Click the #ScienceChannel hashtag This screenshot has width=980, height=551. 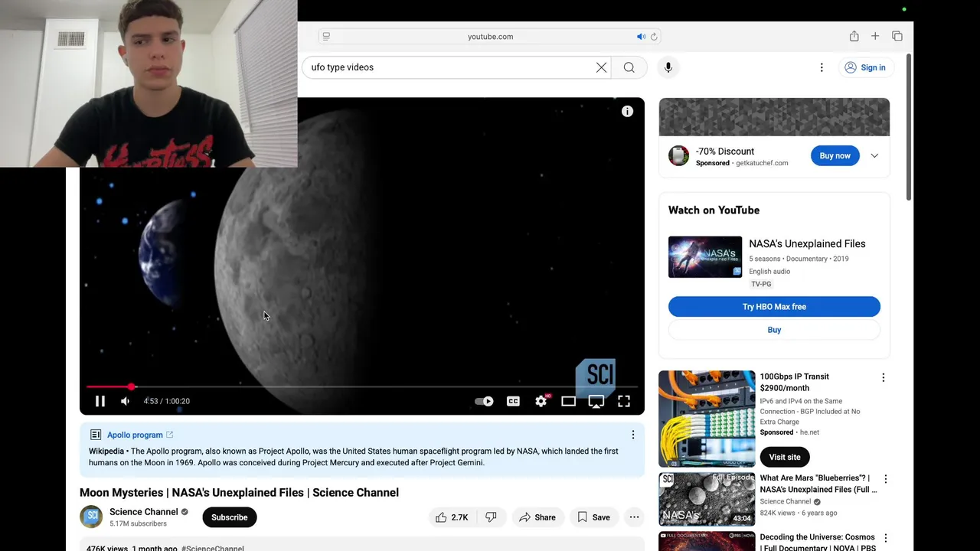[213, 548]
